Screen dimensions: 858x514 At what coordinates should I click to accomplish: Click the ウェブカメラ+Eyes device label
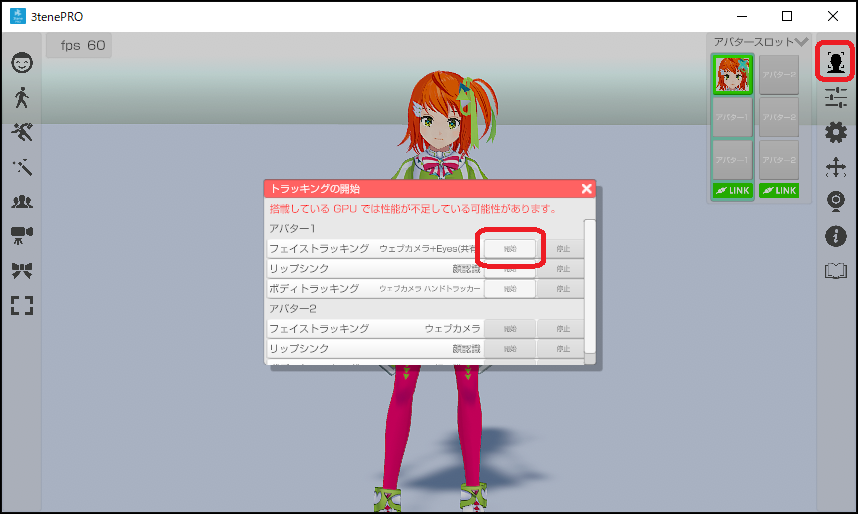[427, 249]
